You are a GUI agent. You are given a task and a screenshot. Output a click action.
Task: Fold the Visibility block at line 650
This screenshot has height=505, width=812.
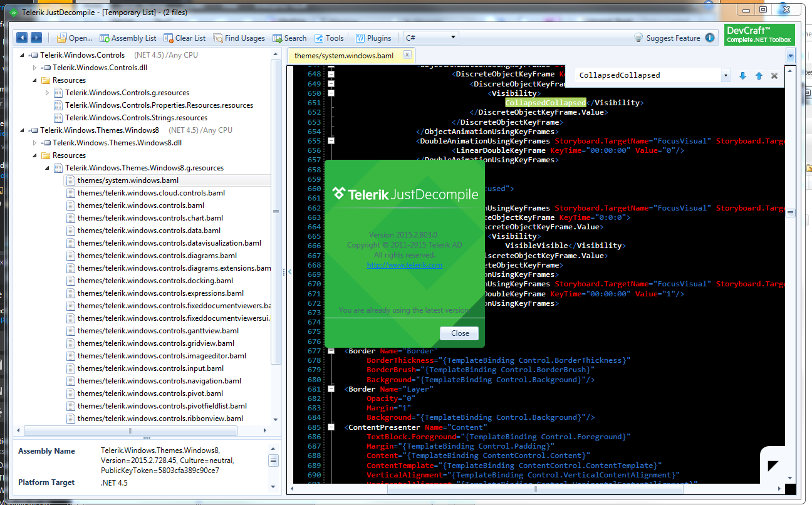[331, 93]
